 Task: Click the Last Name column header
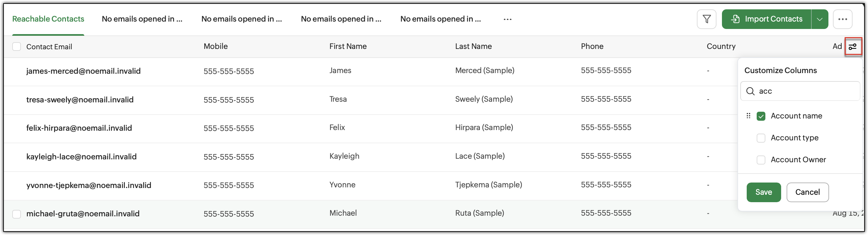473,47
